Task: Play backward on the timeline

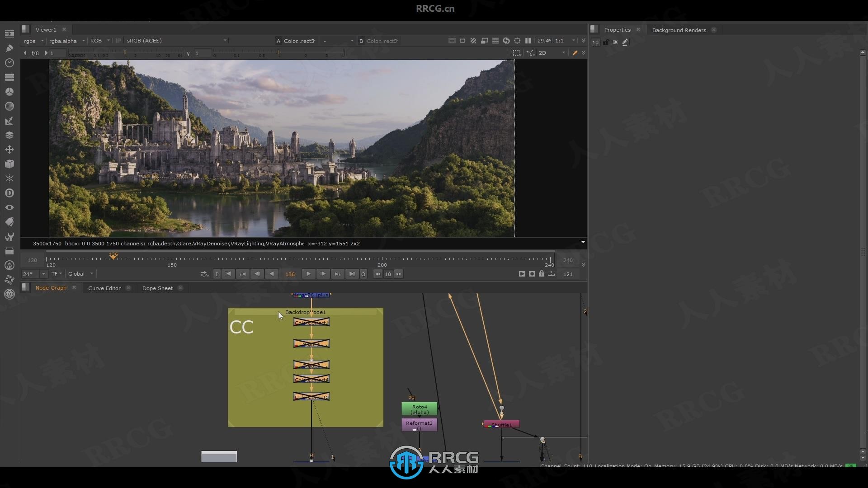Action: (272, 274)
